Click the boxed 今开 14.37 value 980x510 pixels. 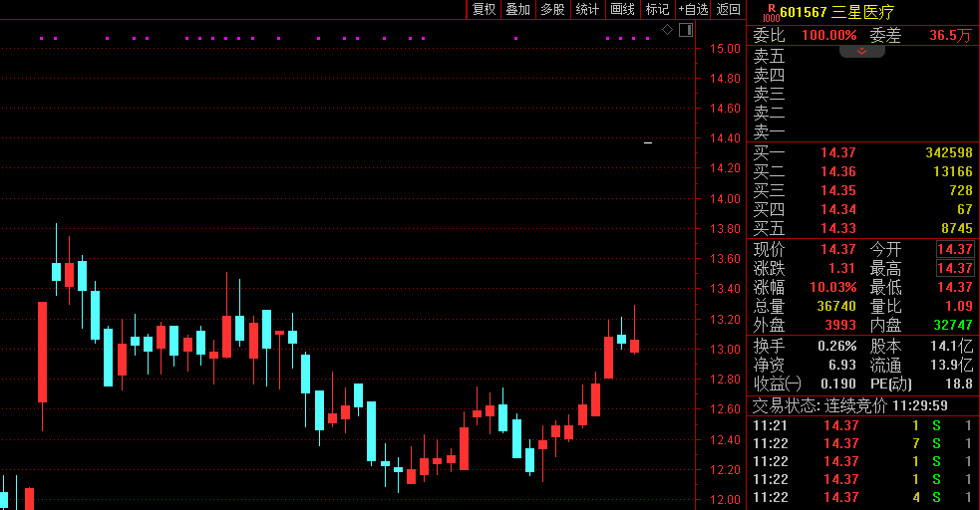[x=955, y=250]
